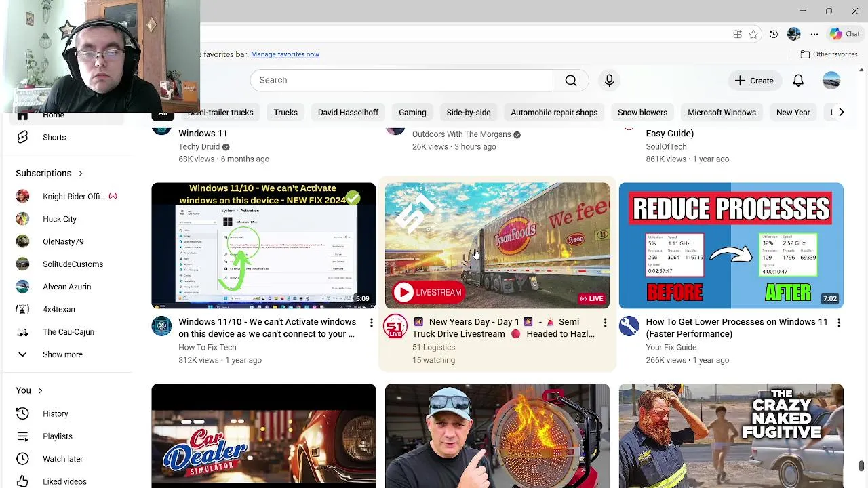This screenshot has width=868, height=488.
Task: Select the Snow blowers chip
Action: point(642,113)
